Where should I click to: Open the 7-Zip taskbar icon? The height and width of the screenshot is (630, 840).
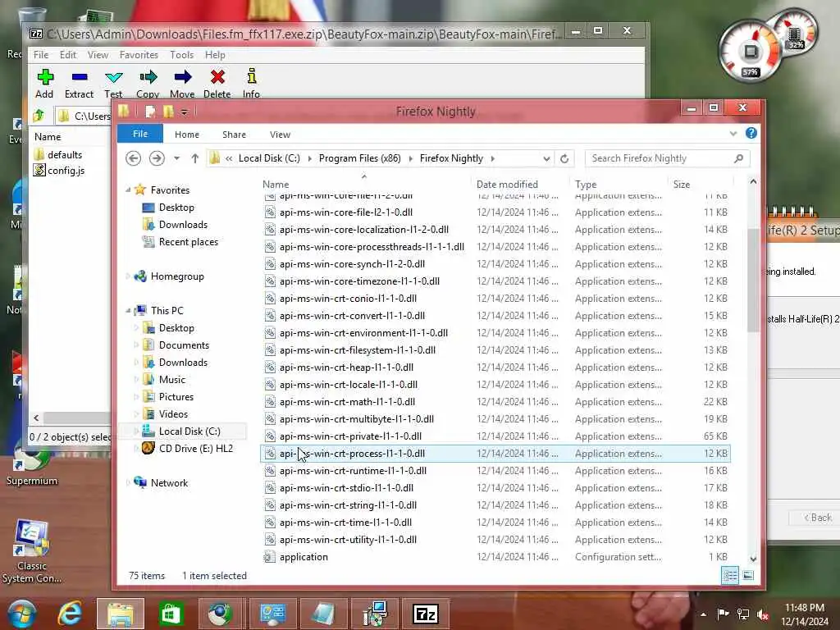426,614
